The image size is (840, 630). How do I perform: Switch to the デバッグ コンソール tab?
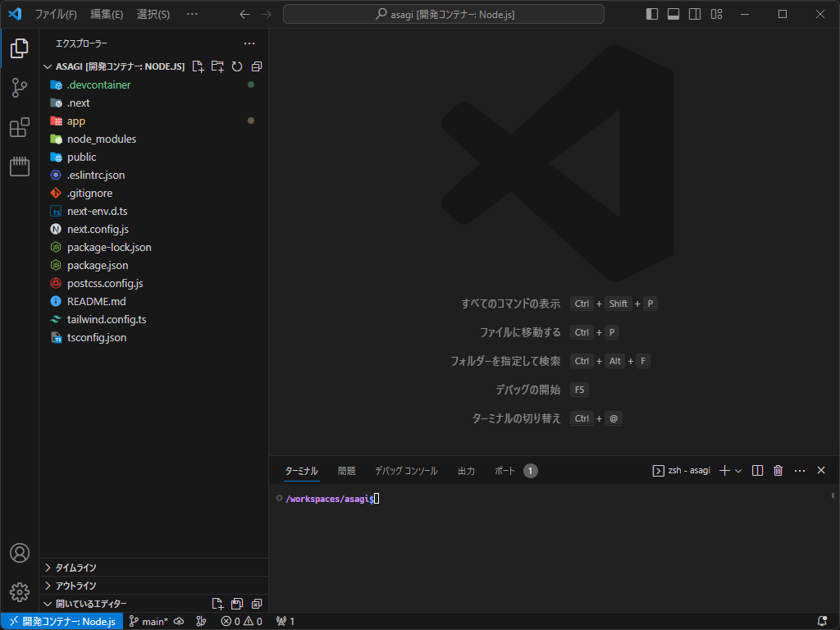pos(406,471)
